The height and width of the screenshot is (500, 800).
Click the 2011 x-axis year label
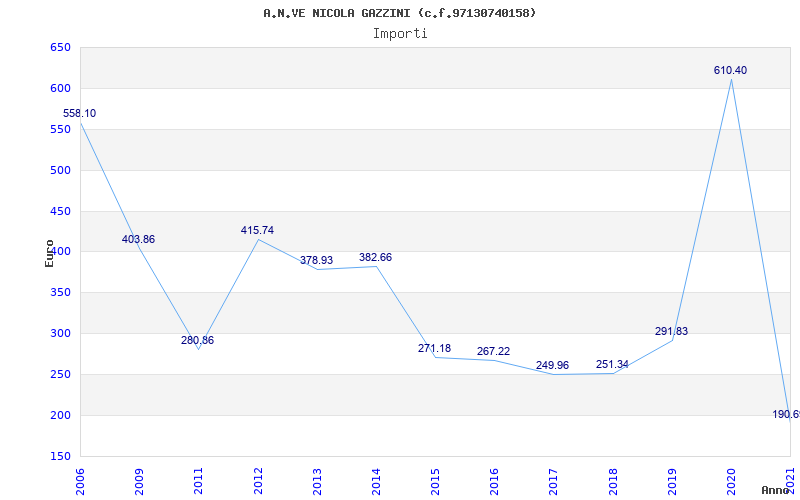(198, 481)
